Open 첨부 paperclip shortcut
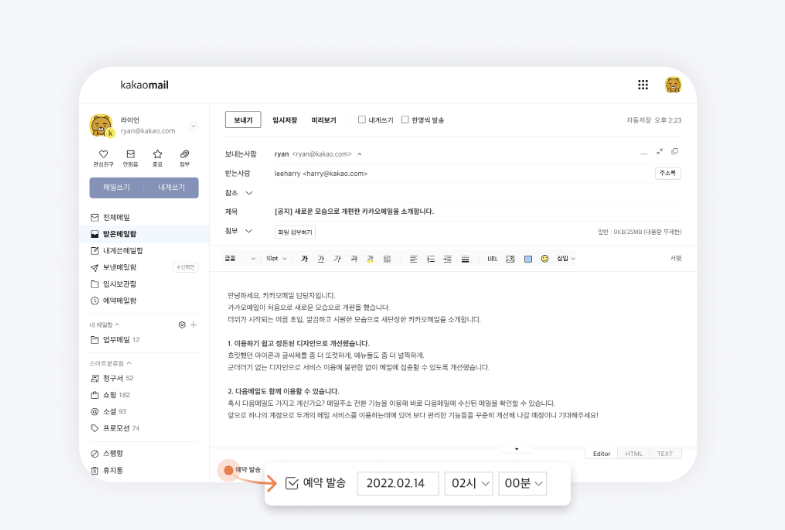The height and width of the screenshot is (530, 785). 185,158
